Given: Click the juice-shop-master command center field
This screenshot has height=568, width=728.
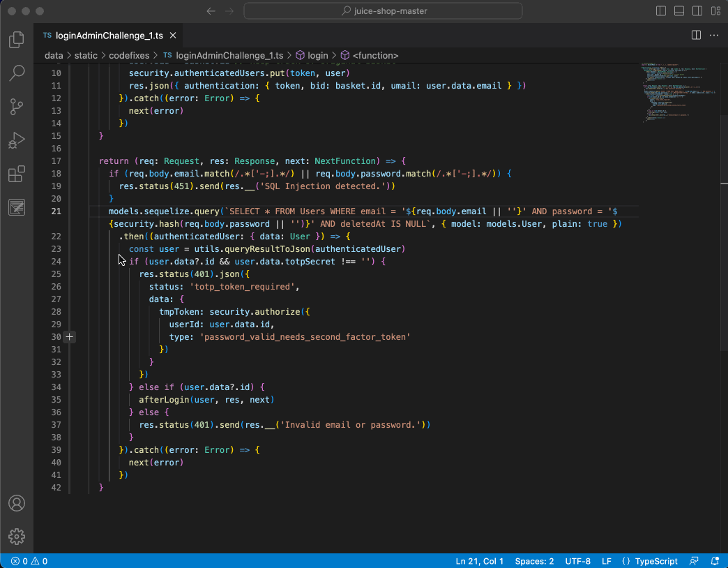Looking at the screenshot, I should click(x=382, y=10).
